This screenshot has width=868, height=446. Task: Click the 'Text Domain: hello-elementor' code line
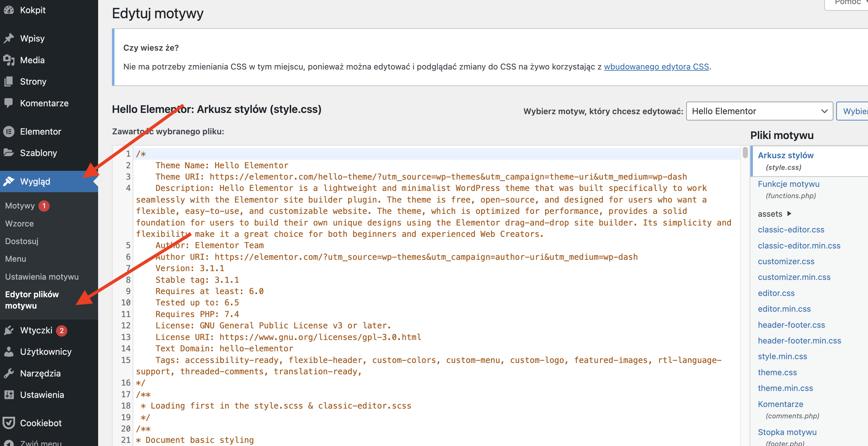tap(224, 348)
